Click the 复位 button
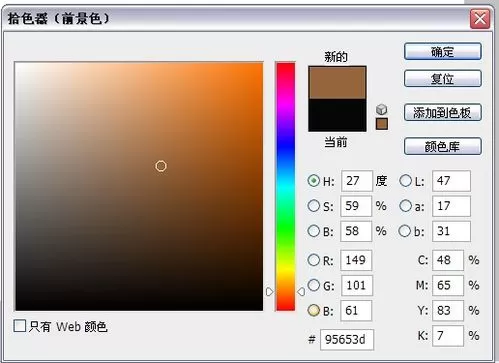The height and width of the screenshot is (363, 499). 443,79
